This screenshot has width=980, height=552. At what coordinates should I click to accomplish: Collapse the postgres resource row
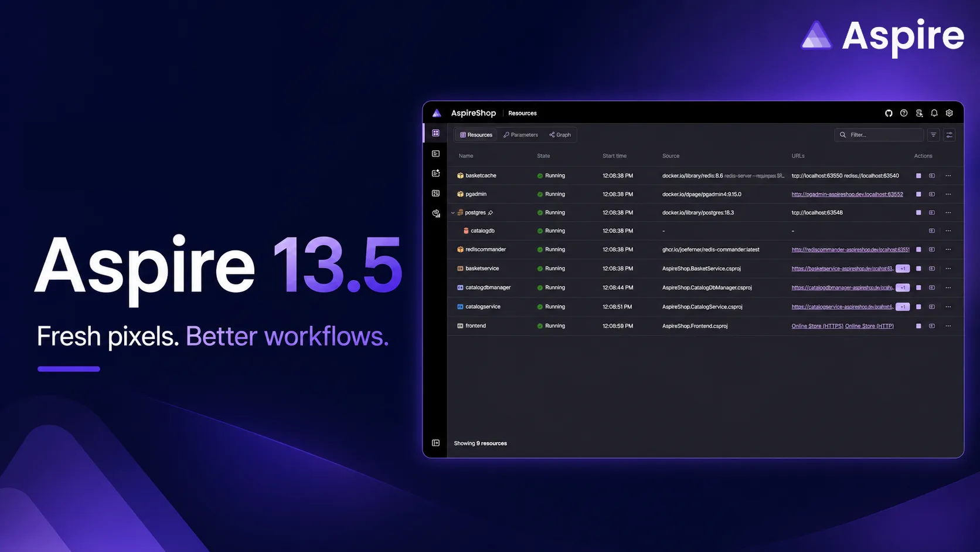452,213
